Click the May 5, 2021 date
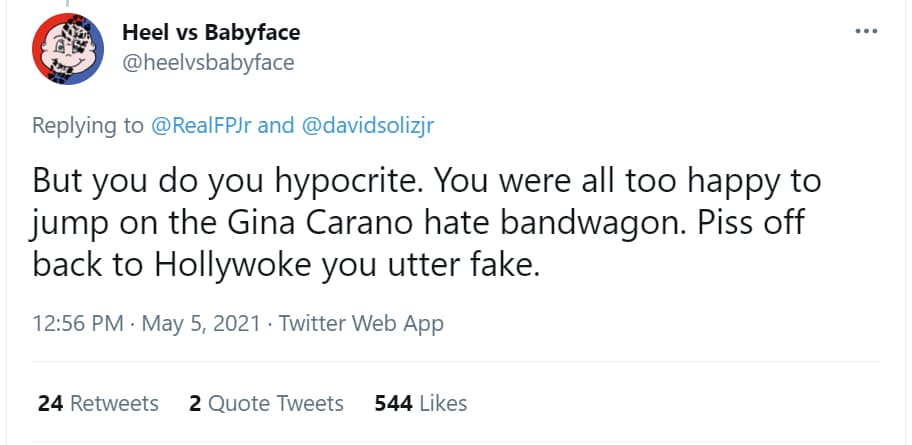 tap(201, 323)
